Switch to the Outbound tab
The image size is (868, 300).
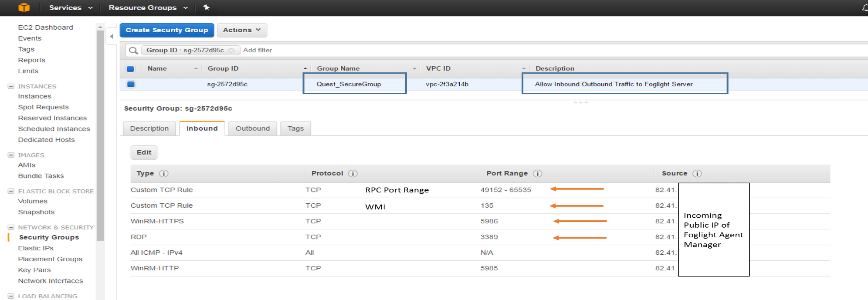point(252,128)
